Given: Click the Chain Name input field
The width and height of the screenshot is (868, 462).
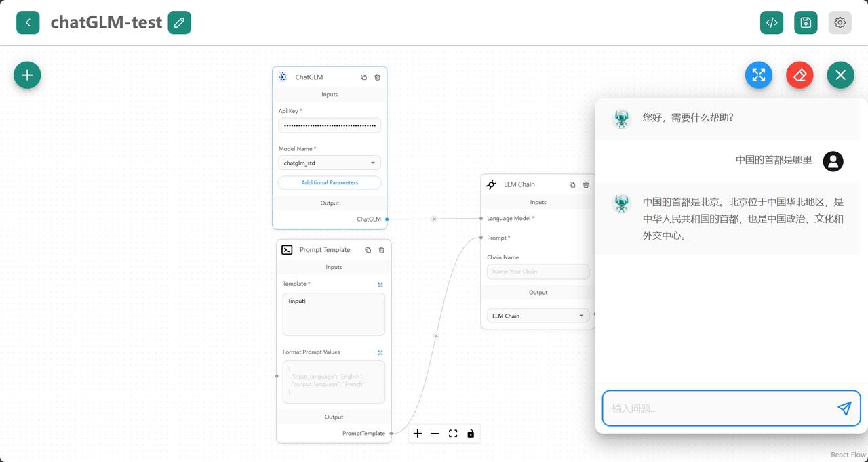Looking at the screenshot, I should 538,272.
